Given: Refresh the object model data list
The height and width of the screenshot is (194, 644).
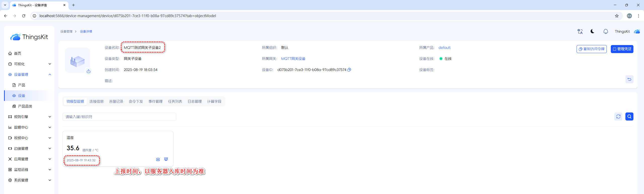Looking at the screenshot, I should tap(618, 117).
